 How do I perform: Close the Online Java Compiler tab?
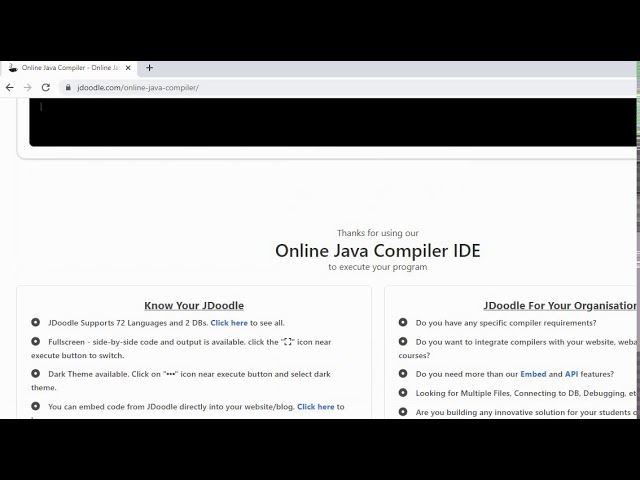[128, 68]
